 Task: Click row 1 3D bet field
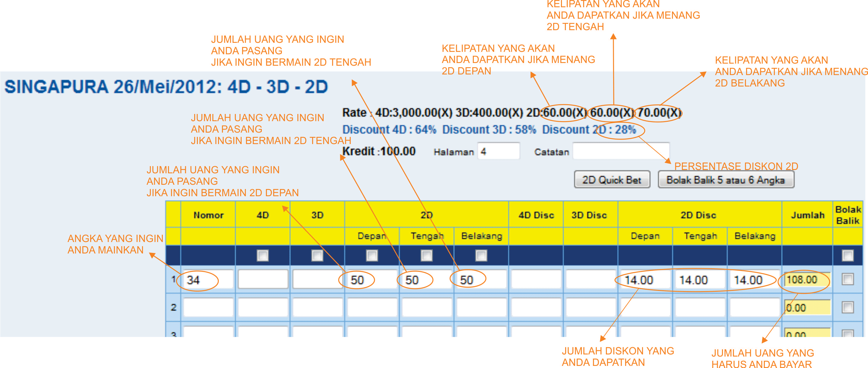click(317, 279)
